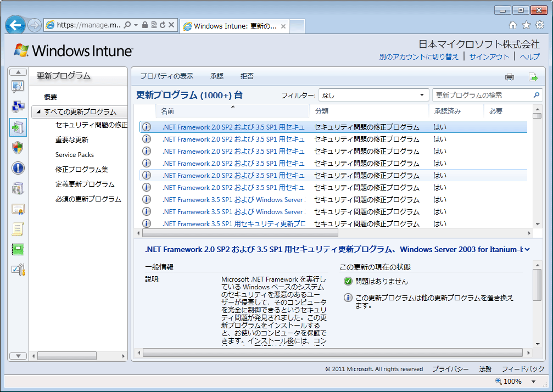The height and width of the screenshot is (392, 553).
Task: Click 必要 column header
Action: (508, 111)
